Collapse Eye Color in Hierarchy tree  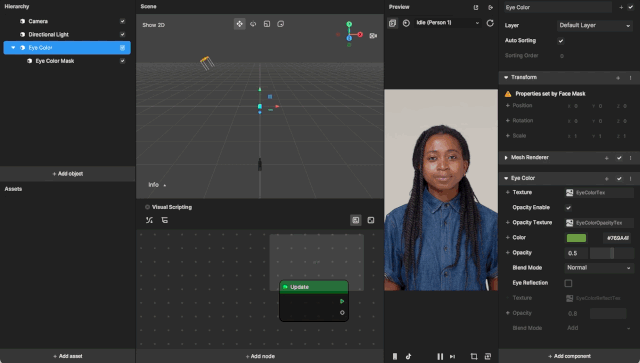coord(13,48)
